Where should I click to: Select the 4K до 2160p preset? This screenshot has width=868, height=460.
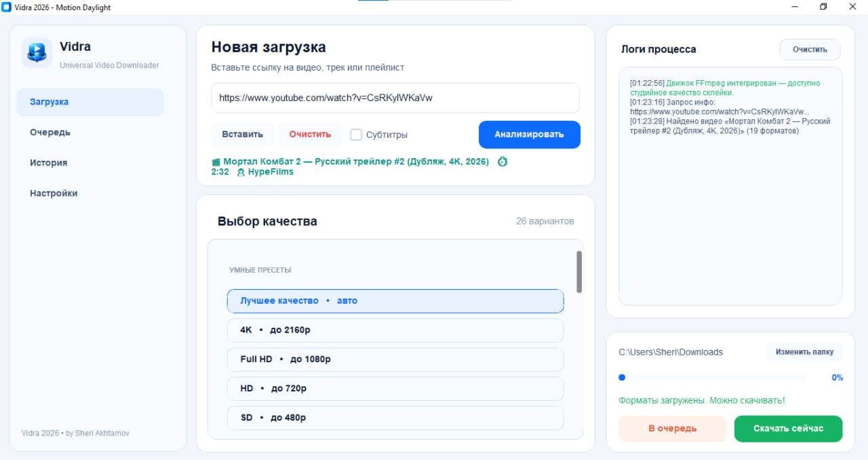point(395,330)
